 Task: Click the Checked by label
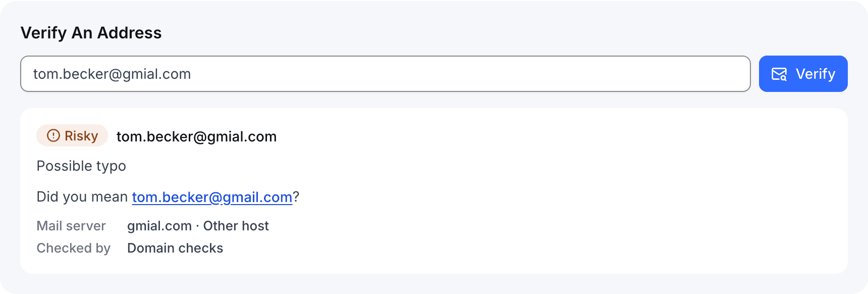point(73,248)
